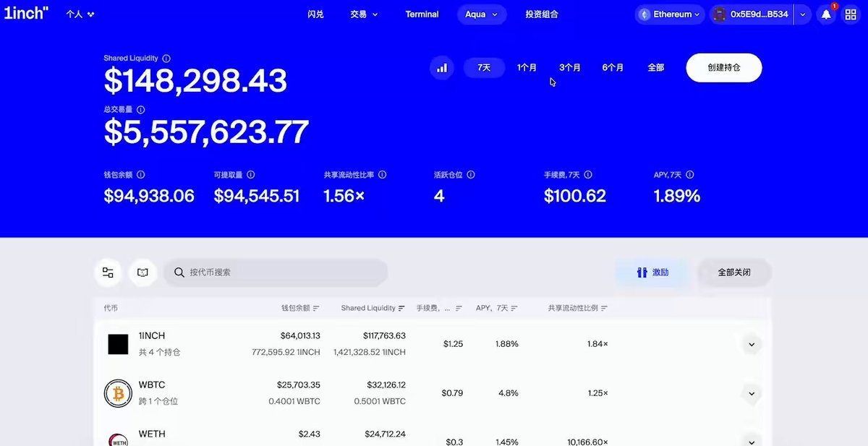Screen dimensions: 868x446
Task: Expand the WETH row details
Action: pyautogui.click(x=752, y=441)
